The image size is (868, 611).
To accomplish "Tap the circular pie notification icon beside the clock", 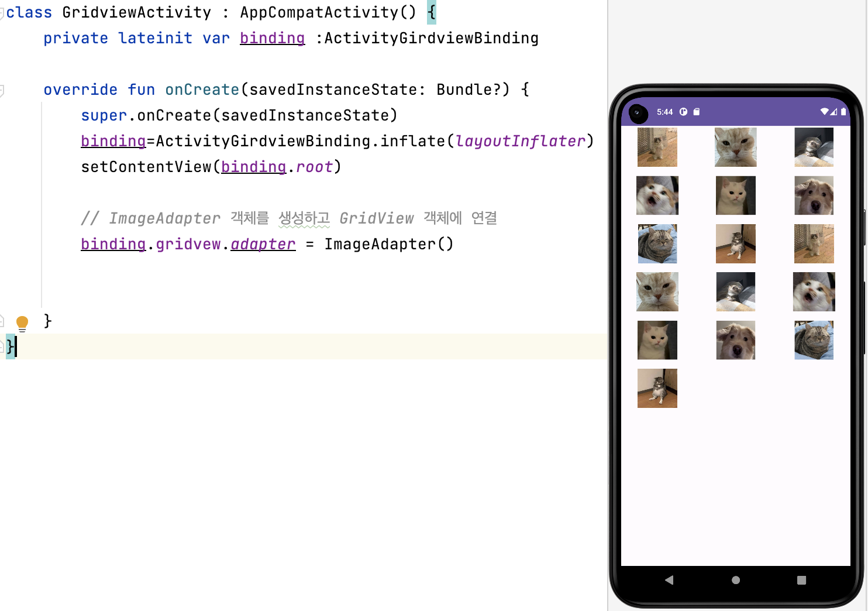I will (x=683, y=111).
